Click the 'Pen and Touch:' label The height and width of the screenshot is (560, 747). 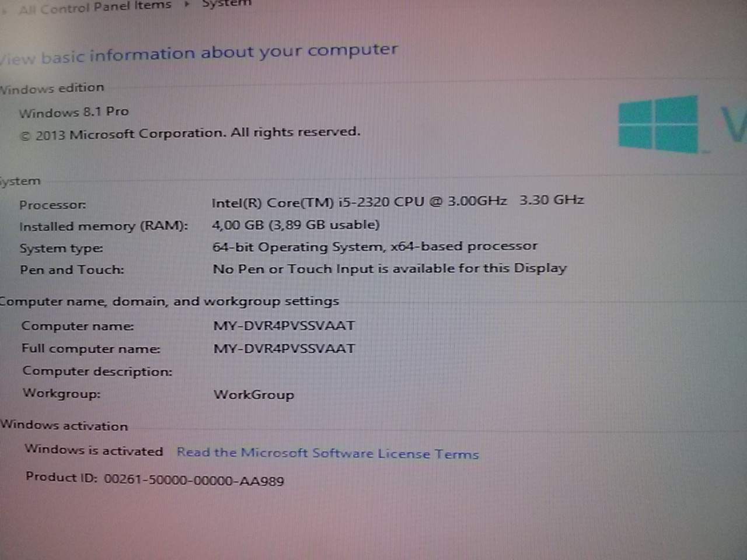click(72, 269)
